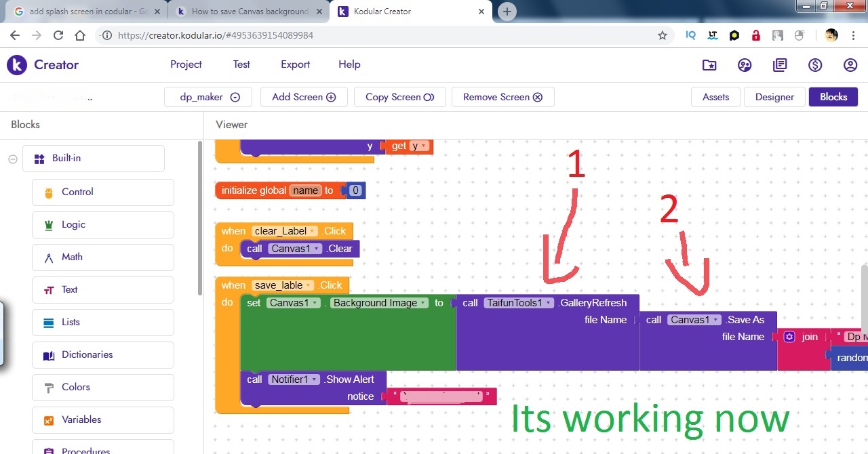
Task: Reload the page
Action: click(x=58, y=35)
